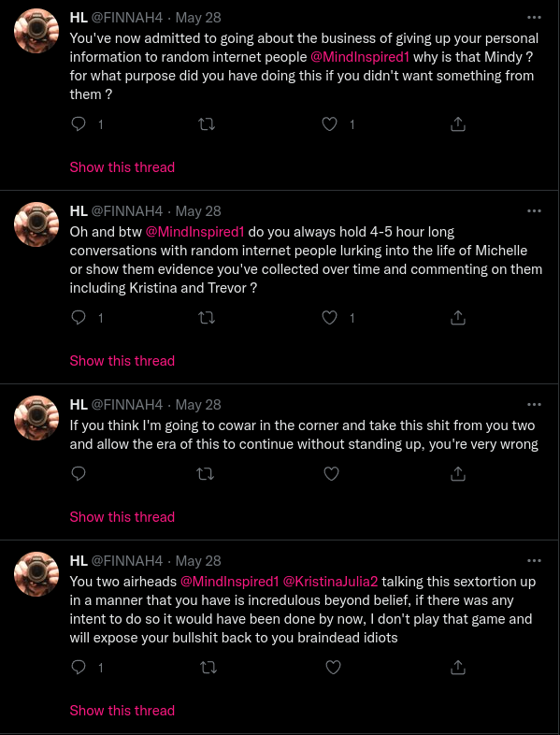
Task: Retweet the 'You two airheads' tweet
Action: tap(208, 667)
